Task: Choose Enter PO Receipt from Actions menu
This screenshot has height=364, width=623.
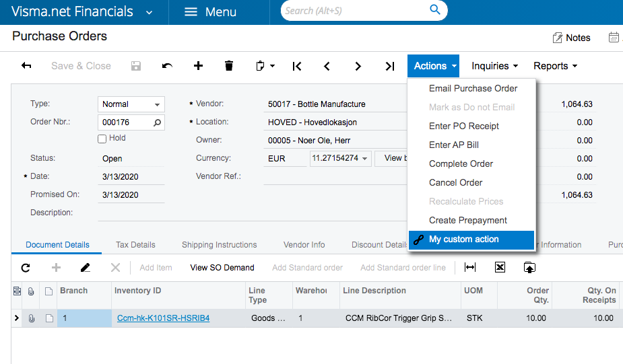Action: point(463,126)
